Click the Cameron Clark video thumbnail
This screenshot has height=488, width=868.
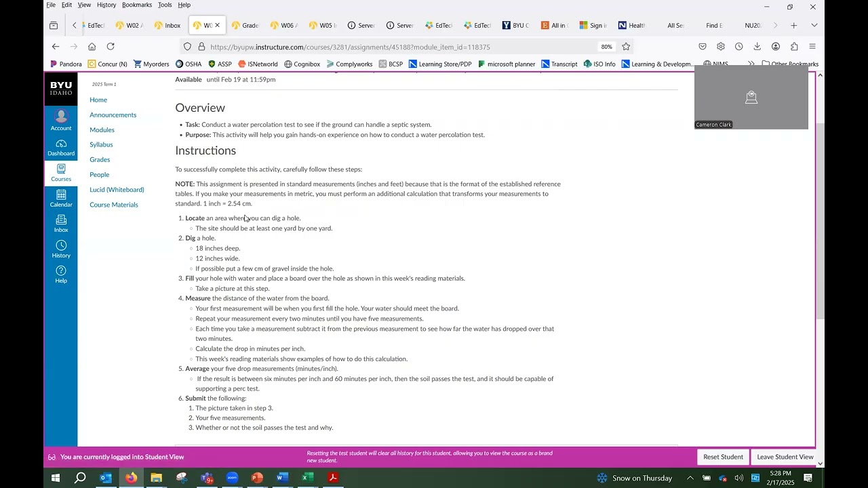751,97
